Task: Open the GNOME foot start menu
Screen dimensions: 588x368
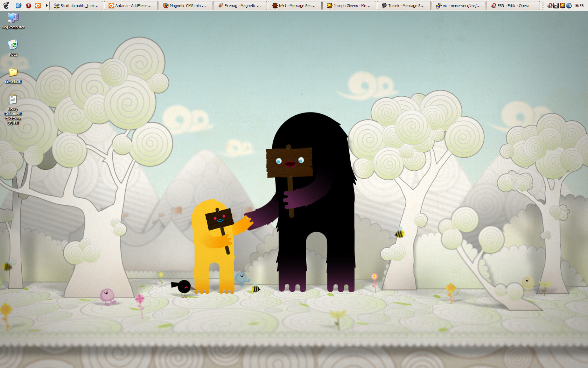Action: pyautogui.click(x=6, y=5)
